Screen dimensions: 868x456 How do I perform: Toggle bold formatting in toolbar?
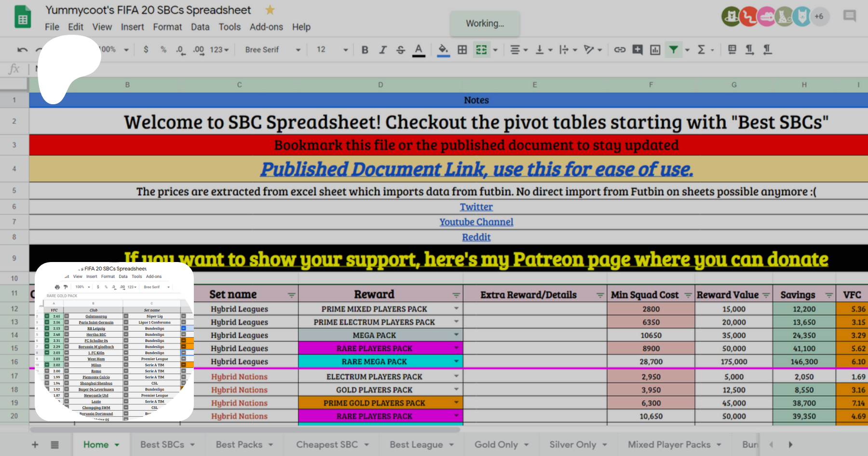(x=365, y=50)
